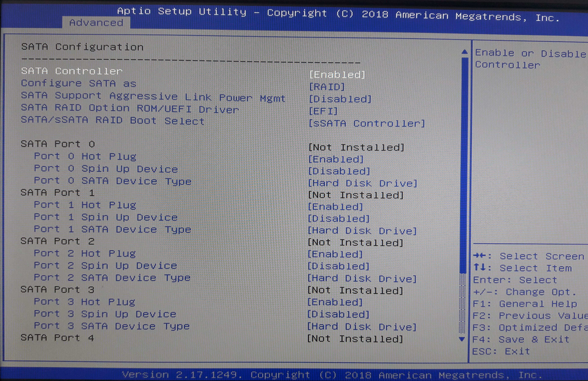Viewport: 588px width, 381px height.
Task: Click the SATA Port 2 label
Action: click(x=58, y=241)
